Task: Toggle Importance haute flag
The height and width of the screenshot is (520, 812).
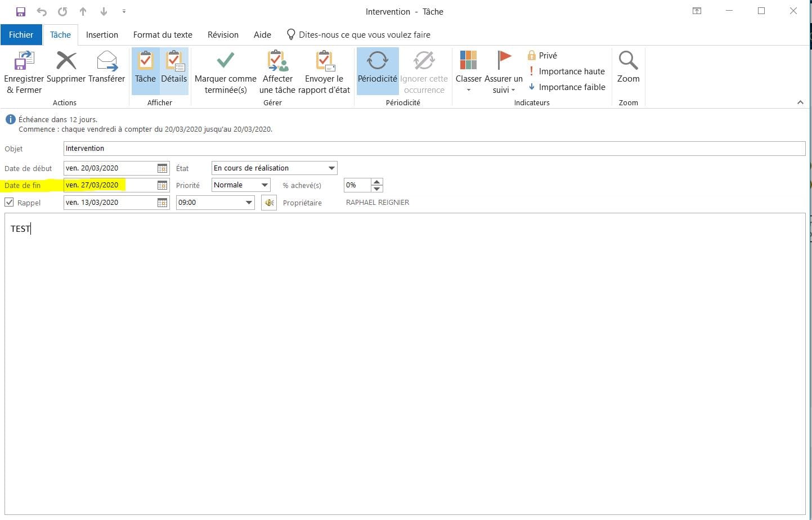Action: coord(566,71)
